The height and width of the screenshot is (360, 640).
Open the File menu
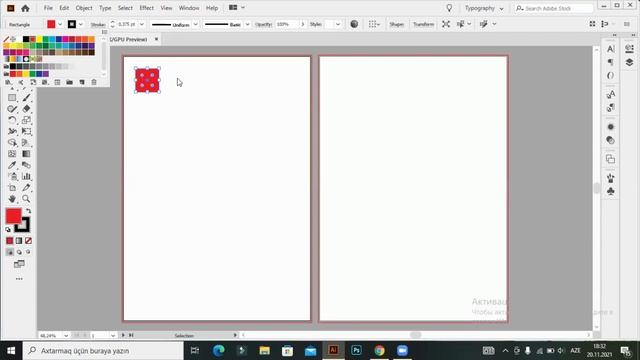click(48, 8)
